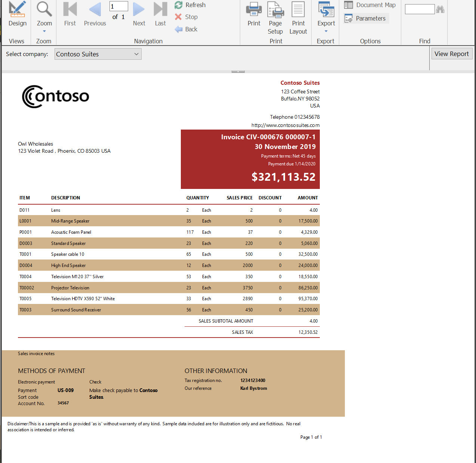Refresh the report
This screenshot has height=463, width=476.
190,5
